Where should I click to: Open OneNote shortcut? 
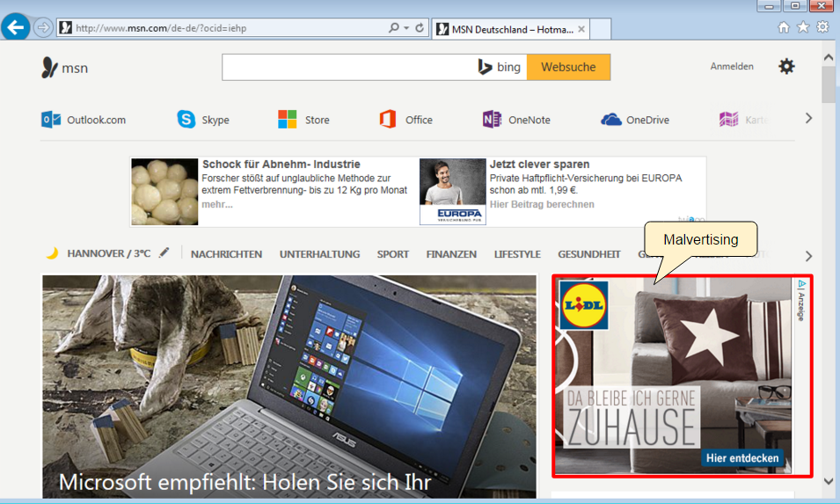pos(492,120)
